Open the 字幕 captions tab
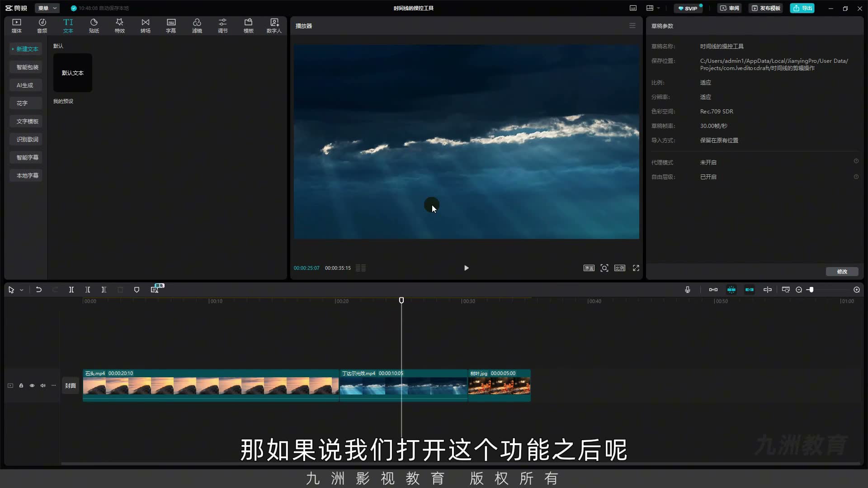The height and width of the screenshot is (488, 868). (x=171, y=26)
